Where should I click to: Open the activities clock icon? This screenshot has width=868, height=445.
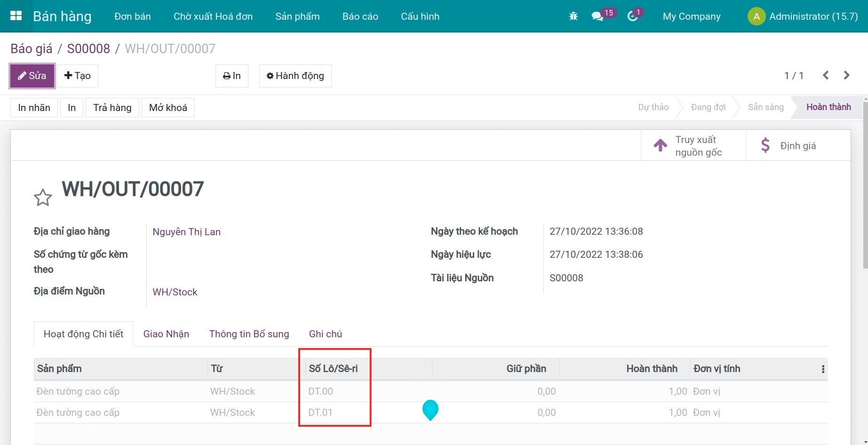click(633, 16)
